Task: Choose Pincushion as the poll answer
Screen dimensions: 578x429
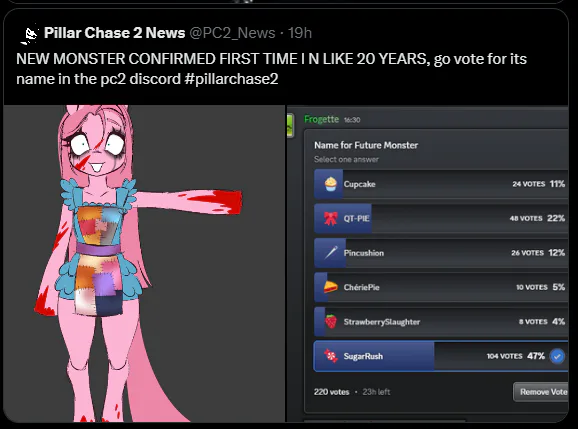Action: (x=441, y=253)
